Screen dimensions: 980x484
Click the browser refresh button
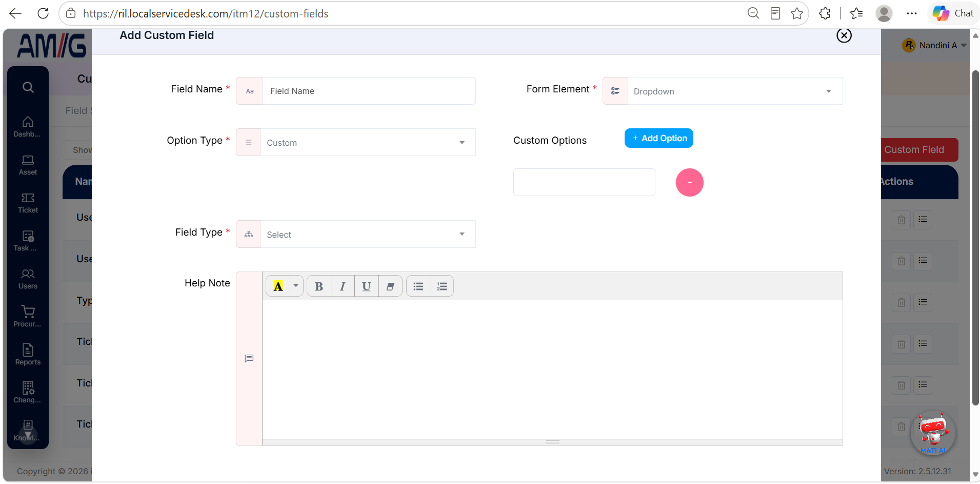click(x=43, y=13)
